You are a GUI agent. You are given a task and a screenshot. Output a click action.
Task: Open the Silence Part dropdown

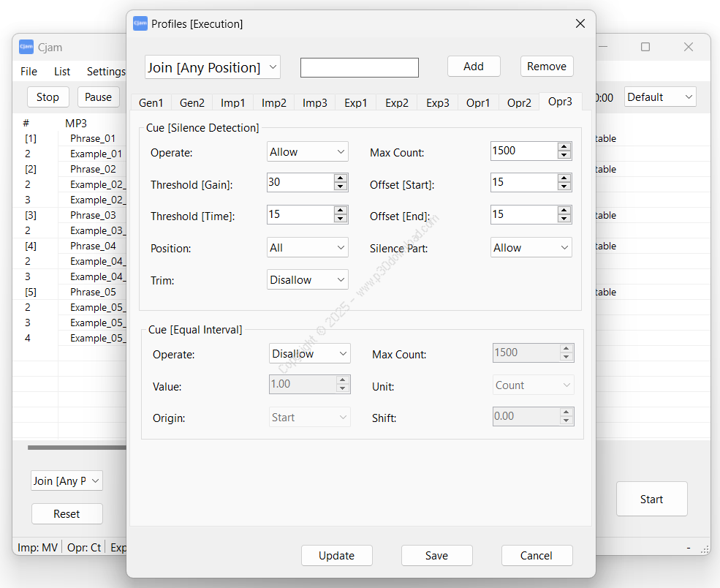click(531, 248)
